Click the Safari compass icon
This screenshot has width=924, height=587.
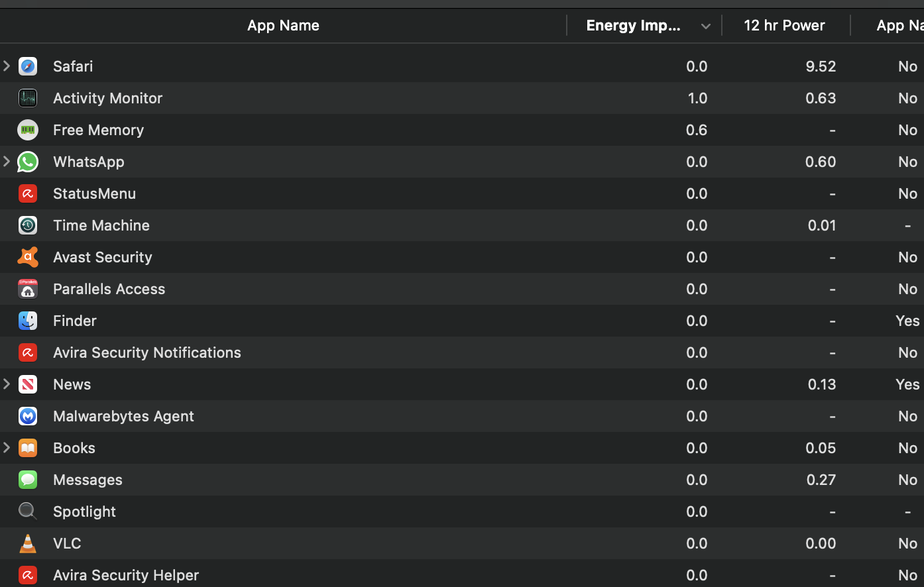(28, 66)
